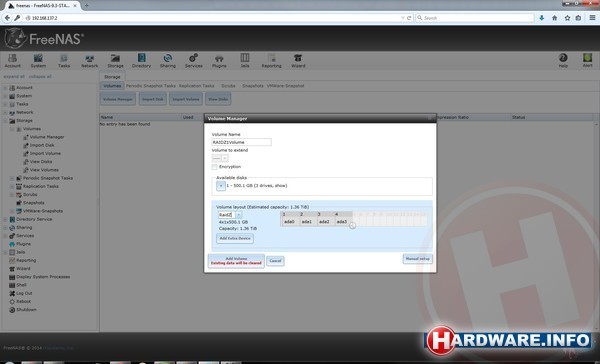Click the Volume Name input field

(241, 142)
